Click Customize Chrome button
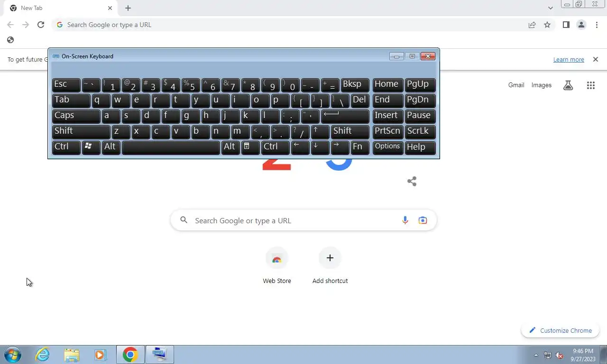 561,330
